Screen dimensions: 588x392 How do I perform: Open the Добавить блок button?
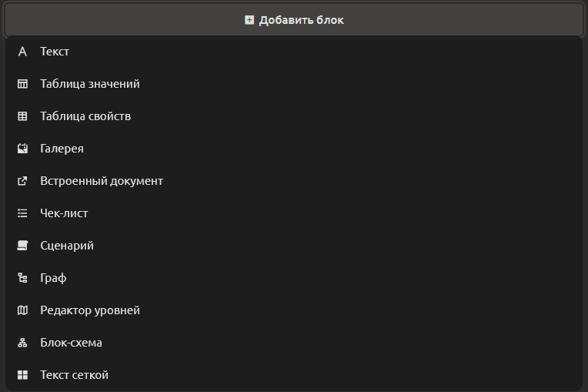coord(294,20)
